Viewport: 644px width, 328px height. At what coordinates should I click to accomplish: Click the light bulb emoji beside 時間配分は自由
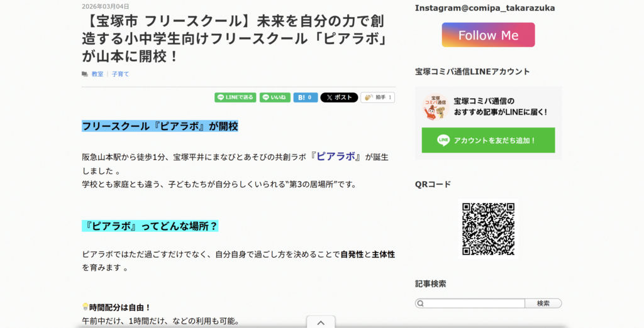85,307
